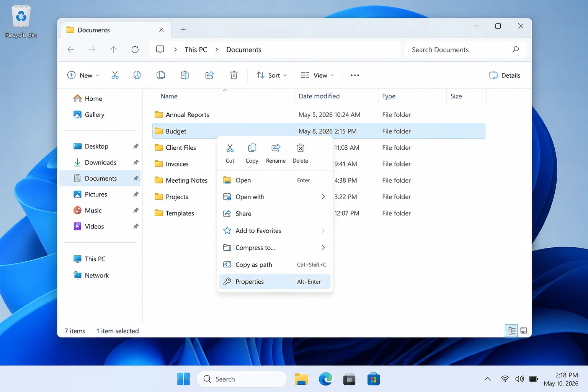Select the Annual Reports folder
The height and width of the screenshot is (392, 588).
[x=318, y=114]
